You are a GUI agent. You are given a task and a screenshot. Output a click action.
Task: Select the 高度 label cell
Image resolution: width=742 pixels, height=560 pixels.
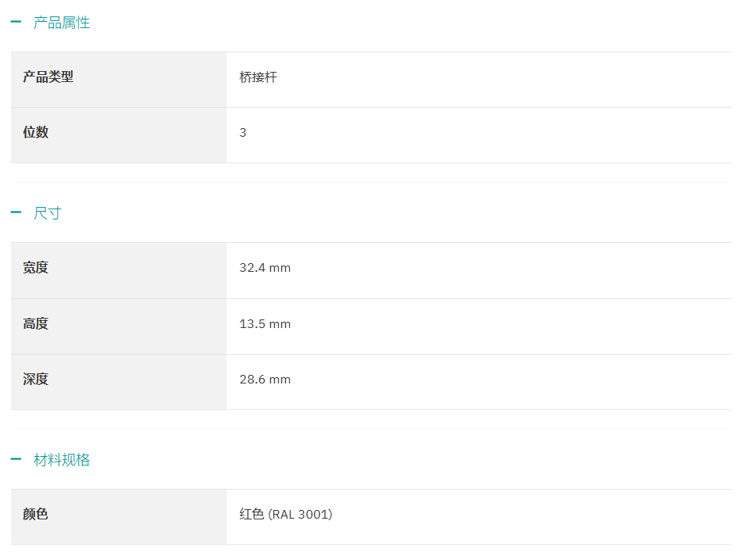click(36, 324)
